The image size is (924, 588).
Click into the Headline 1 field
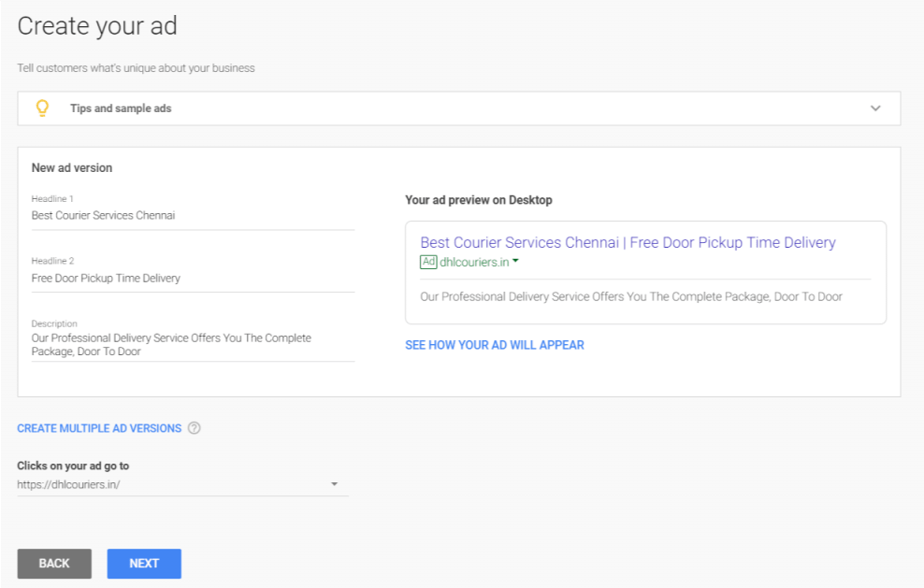(x=187, y=215)
